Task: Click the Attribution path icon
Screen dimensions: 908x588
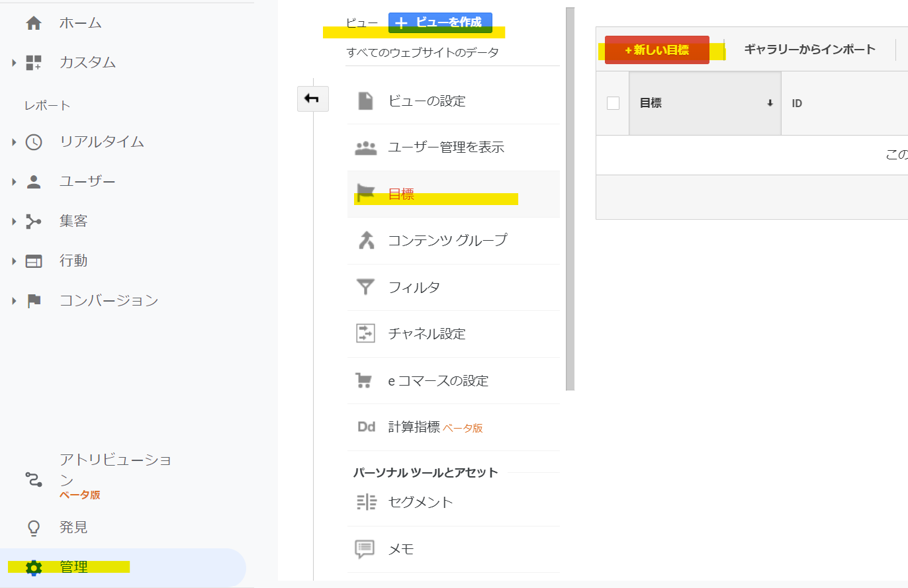Action: 33,480
